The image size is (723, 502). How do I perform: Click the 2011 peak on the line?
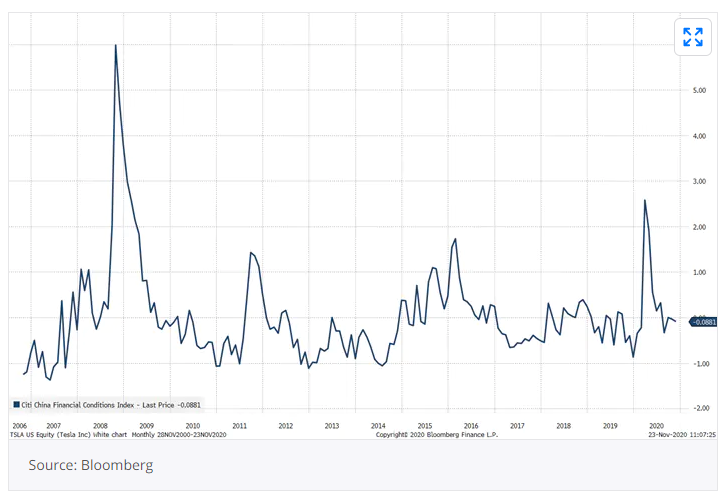click(250, 252)
